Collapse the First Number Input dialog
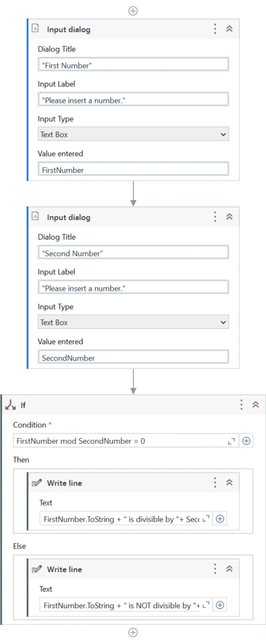The width and height of the screenshot is (266, 644). coord(230,29)
